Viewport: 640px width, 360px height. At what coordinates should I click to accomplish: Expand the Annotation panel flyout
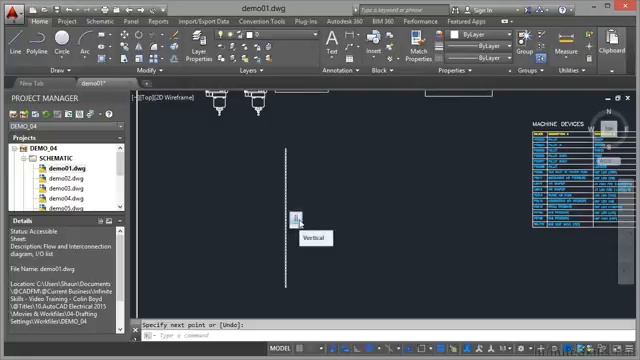[x=341, y=70]
